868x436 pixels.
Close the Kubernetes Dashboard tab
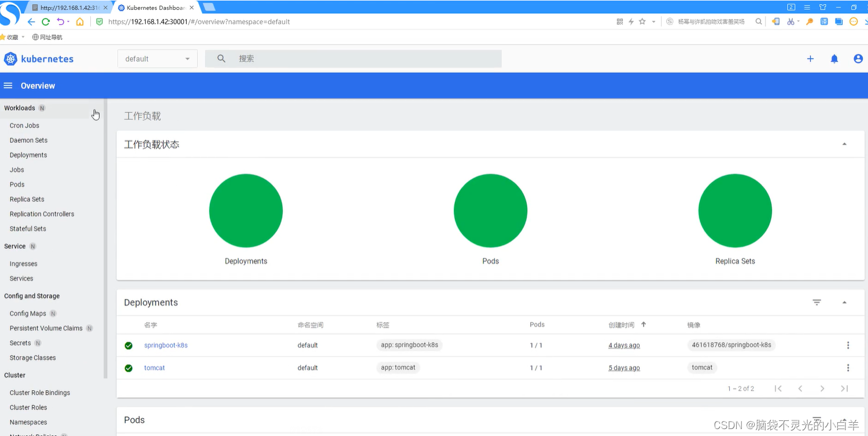tap(191, 8)
